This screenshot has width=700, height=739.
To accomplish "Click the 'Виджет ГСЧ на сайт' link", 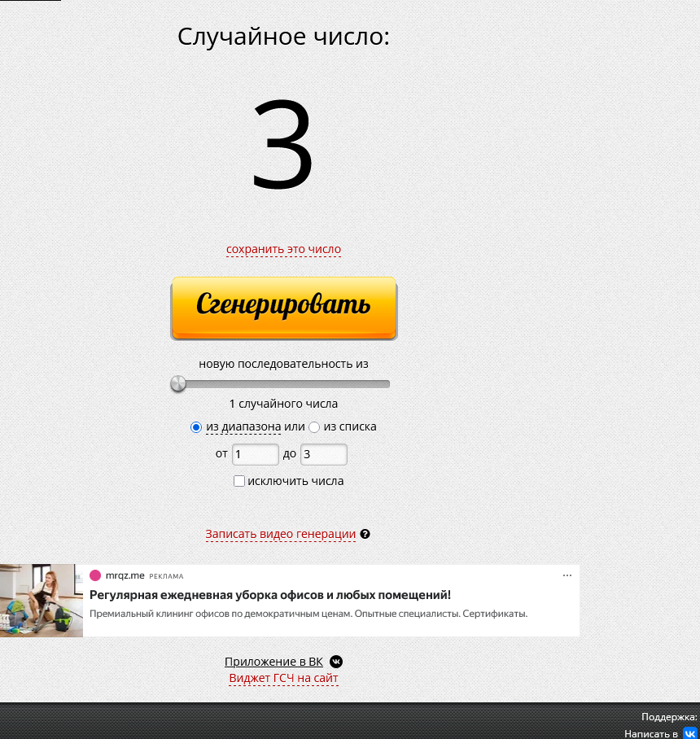I will (283, 678).
